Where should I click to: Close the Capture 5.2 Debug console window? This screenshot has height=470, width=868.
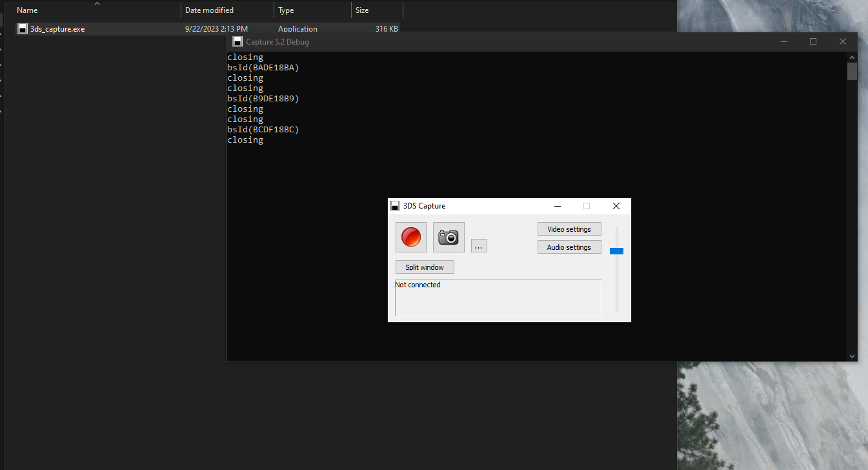click(x=843, y=41)
